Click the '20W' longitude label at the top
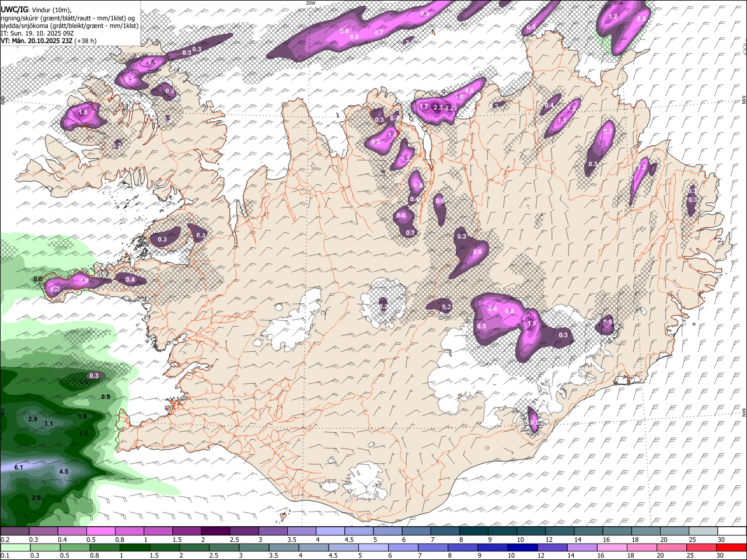The image size is (747, 560). pos(310,3)
